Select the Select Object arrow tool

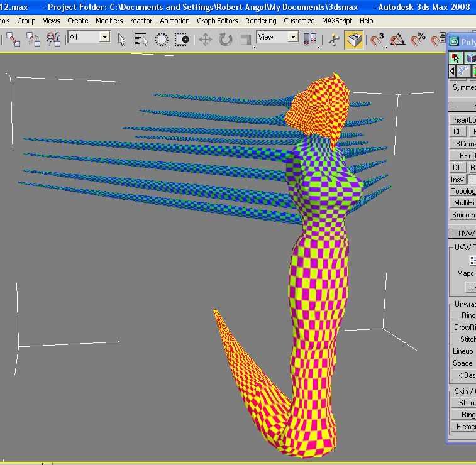point(122,40)
